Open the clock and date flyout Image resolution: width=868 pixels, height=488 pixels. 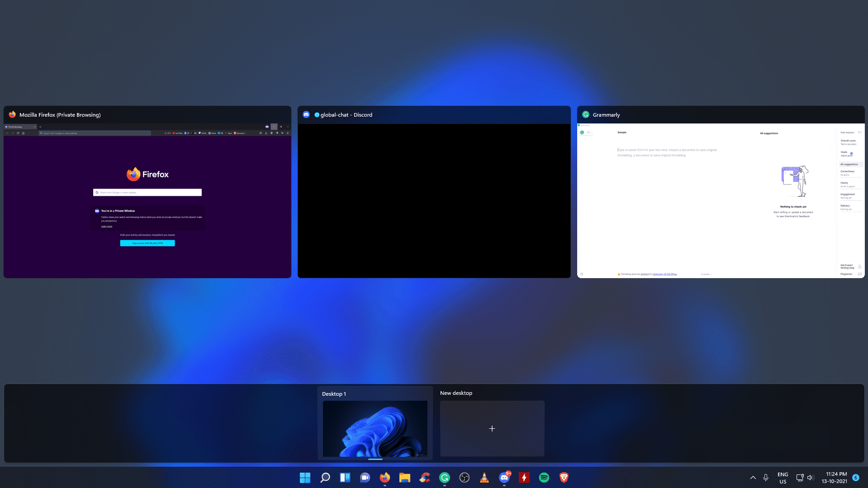[x=834, y=478]
